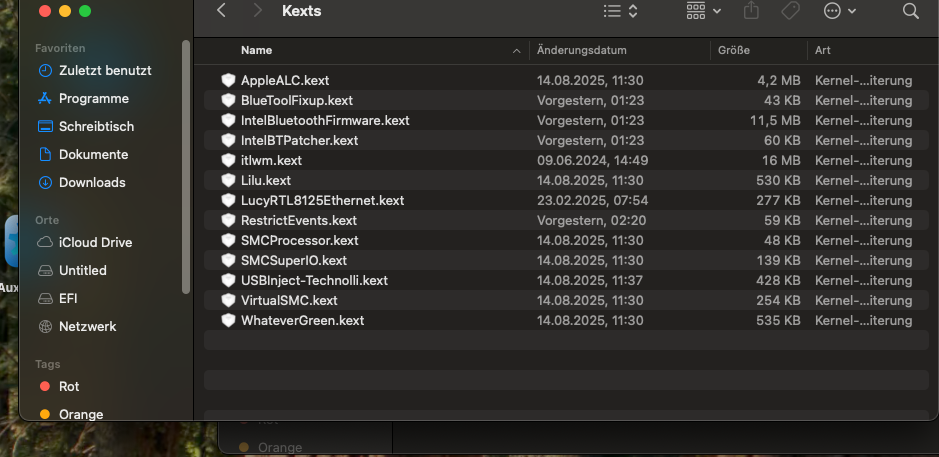The width and height of the screenshot is (939, 457).
Task: Select the file name SMCProcessor.kext
Action: point(299,240)
